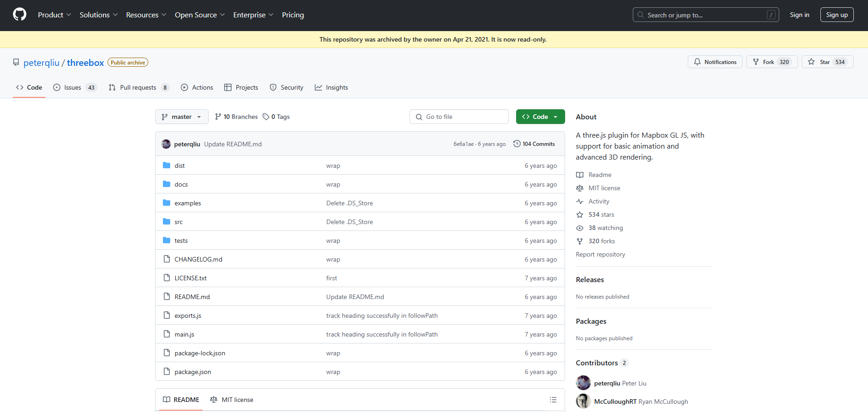The image size is (868, 412).
Task: Open the 10 Branches link
Action: 237,117
